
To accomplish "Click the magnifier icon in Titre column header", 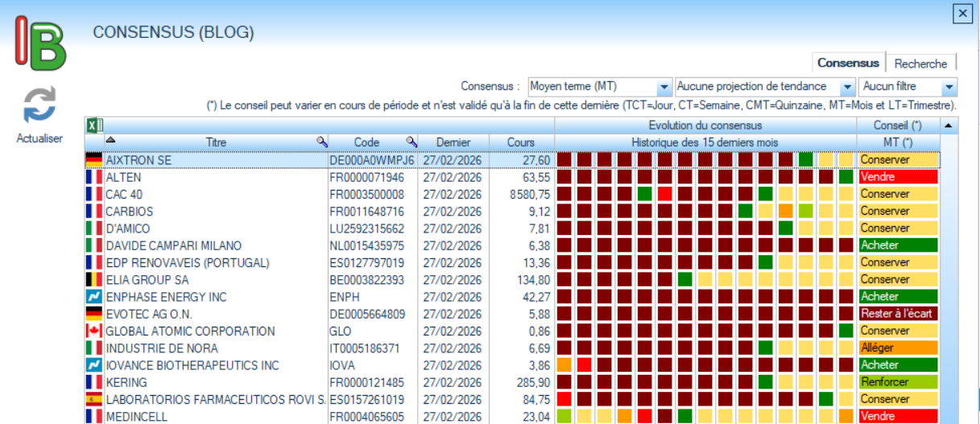I will (321, 142).
